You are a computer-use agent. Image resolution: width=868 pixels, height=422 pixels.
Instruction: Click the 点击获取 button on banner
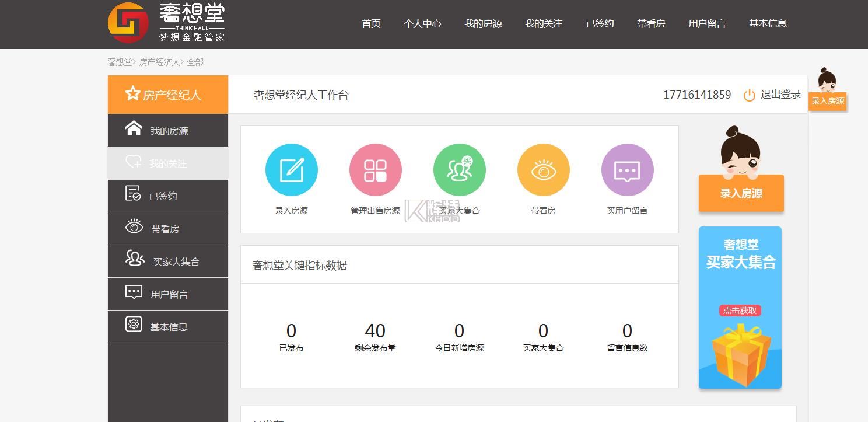(740, 311)
